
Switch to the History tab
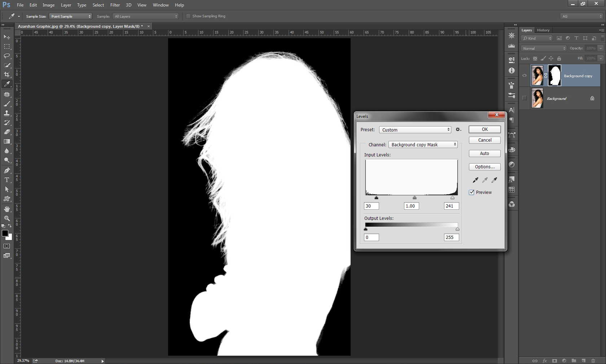[543, 30]
